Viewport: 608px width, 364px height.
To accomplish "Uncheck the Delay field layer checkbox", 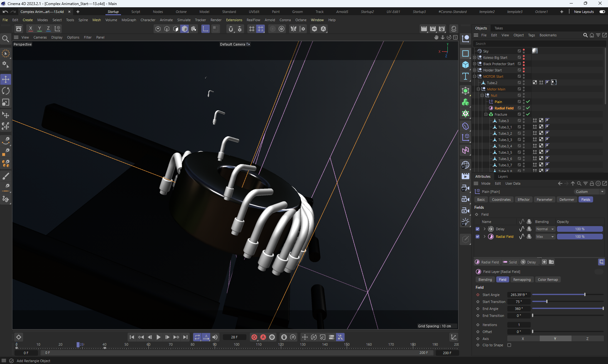I will coord(478,229).
